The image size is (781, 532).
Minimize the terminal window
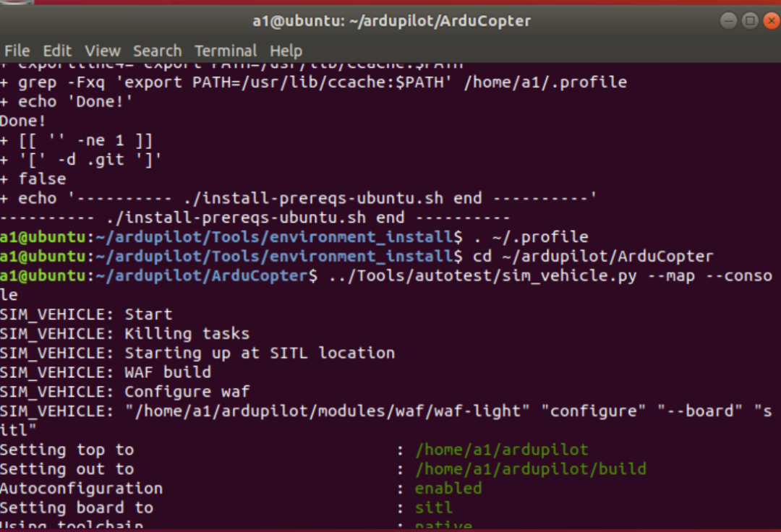coord(728,21)
